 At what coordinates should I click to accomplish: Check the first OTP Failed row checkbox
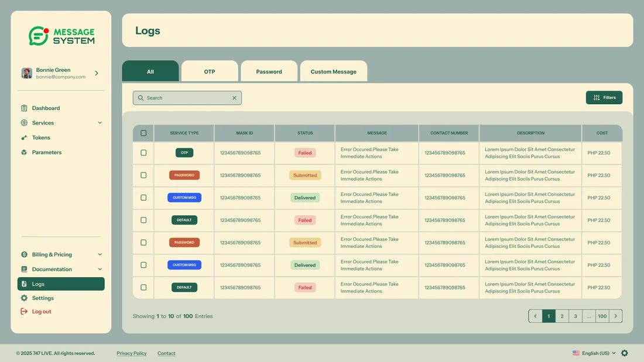point(143,153)
